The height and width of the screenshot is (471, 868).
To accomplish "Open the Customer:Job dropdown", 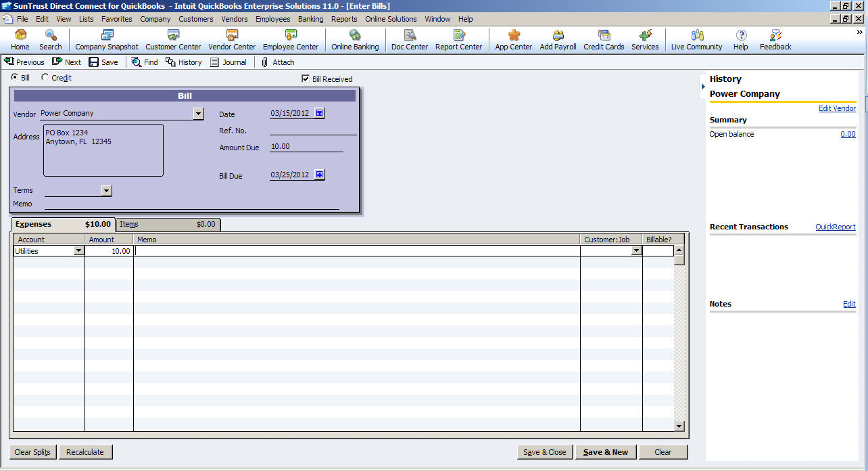I will [636, 250].
